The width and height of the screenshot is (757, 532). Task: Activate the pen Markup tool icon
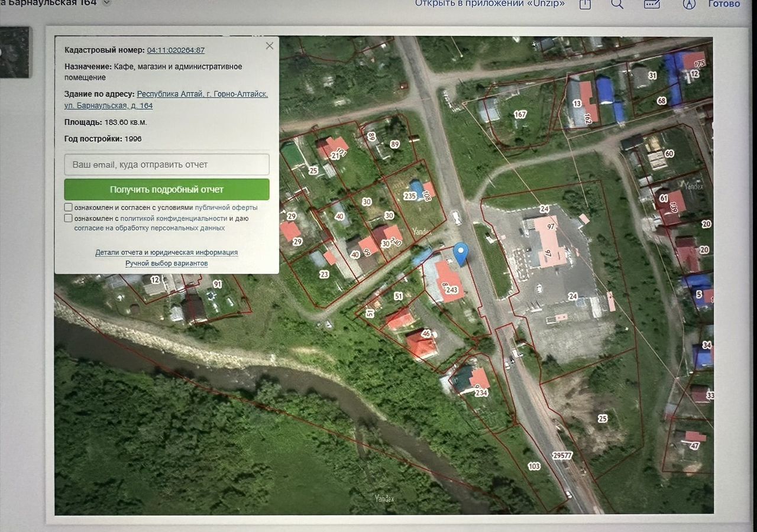pyautogui.click(x=689, y=4)
